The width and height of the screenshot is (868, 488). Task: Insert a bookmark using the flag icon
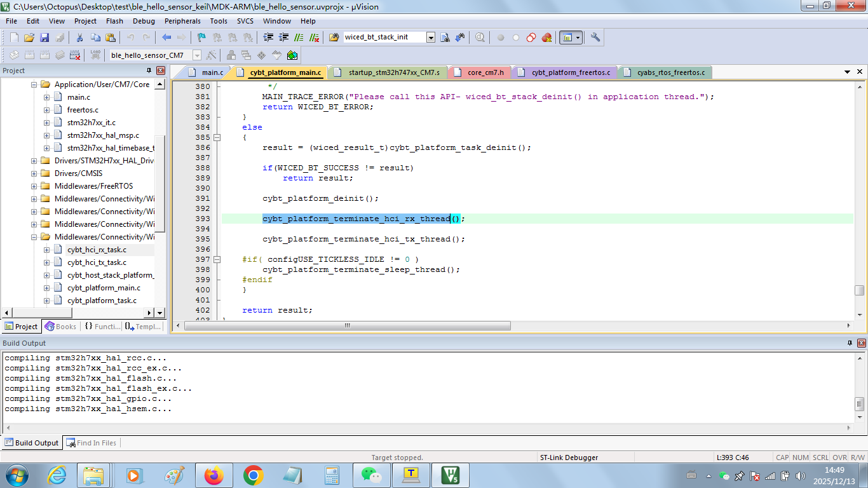(x=201, y=37)
